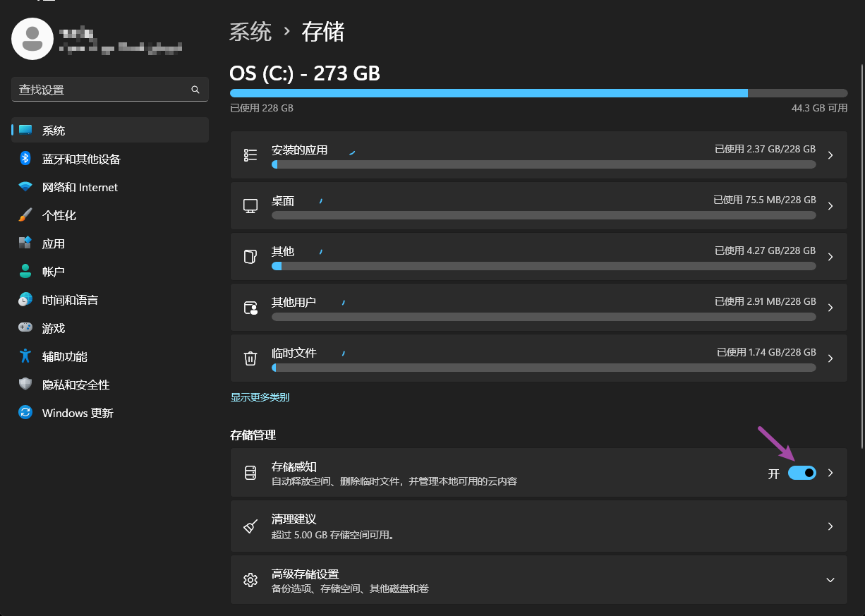The width and height of the screenshot is (865, 616).
Task: Open the 其他用户 storage category
Action: [538, 308]
